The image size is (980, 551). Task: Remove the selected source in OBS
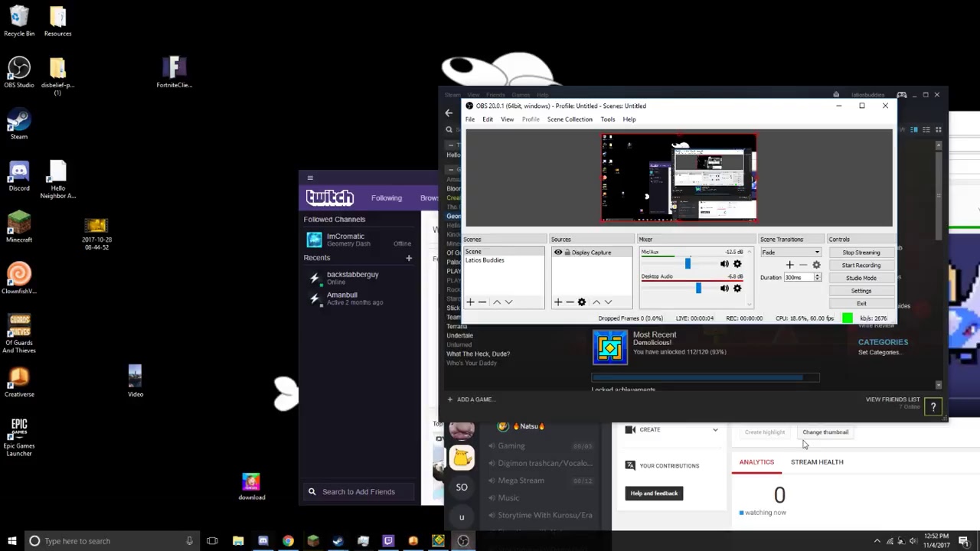coord(570,302)
